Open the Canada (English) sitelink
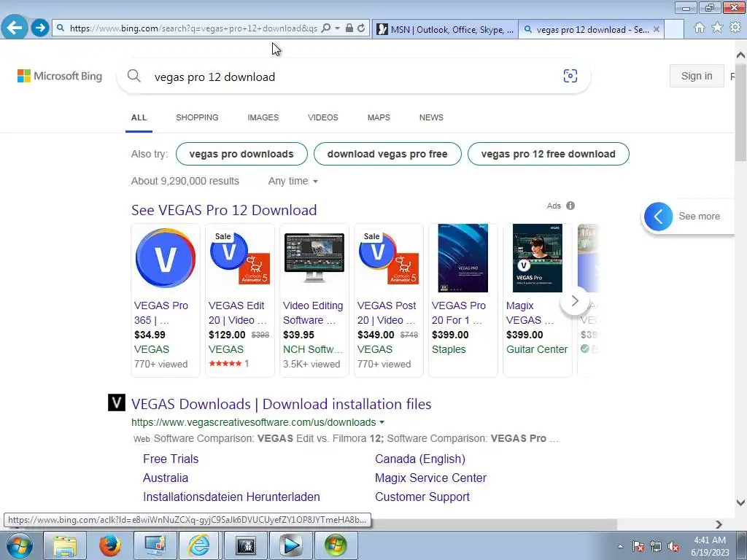Viewport: 747px width, 560px height. tap(419, 459)
